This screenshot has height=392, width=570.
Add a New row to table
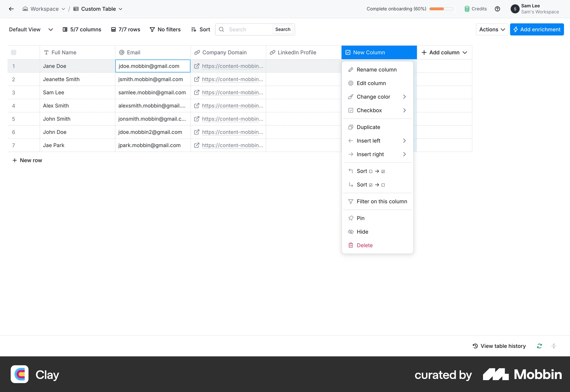[x=27, y=160]
